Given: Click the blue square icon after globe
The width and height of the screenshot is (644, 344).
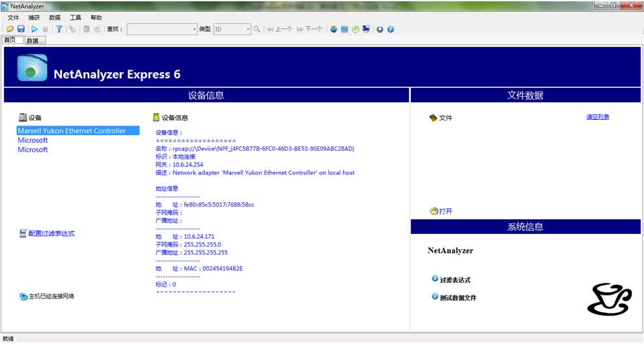Looking at the screenshot, I should tap(344, 29).
